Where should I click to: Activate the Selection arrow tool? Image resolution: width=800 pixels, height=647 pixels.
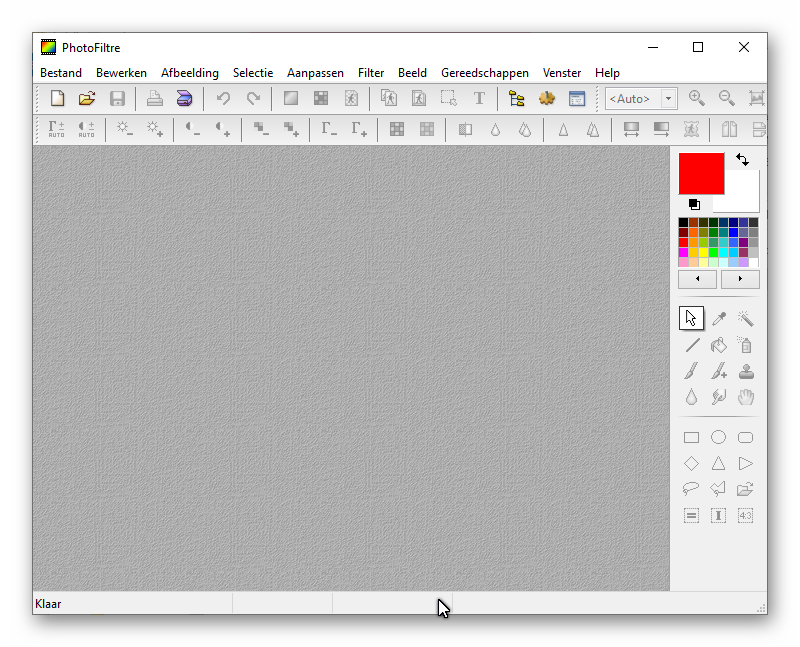(x=691, y=318)
